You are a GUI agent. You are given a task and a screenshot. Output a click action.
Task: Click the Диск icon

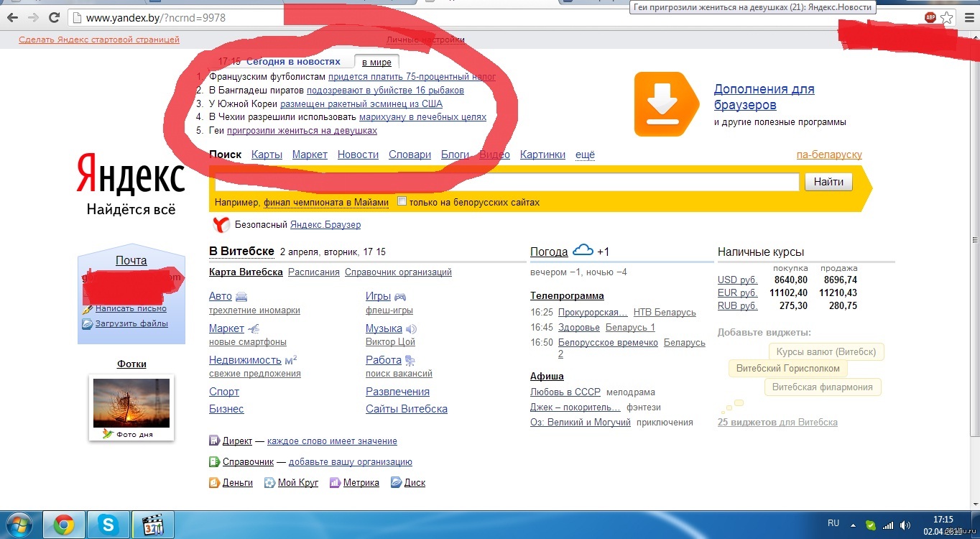pos(396,483)
